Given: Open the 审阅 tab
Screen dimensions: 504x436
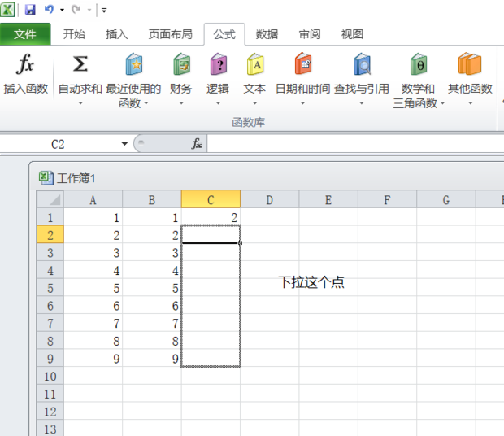Looking at the screenshot, I should click(310, 34).
